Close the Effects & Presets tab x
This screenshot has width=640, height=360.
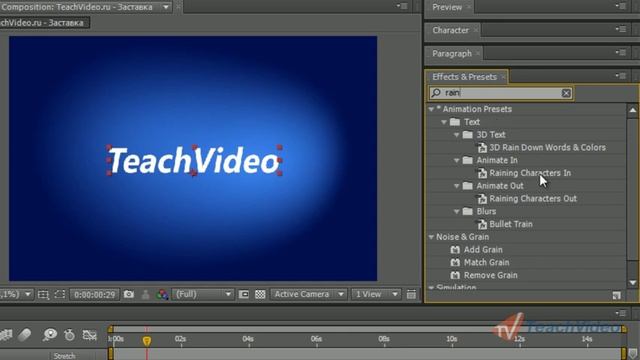point(503,77)
